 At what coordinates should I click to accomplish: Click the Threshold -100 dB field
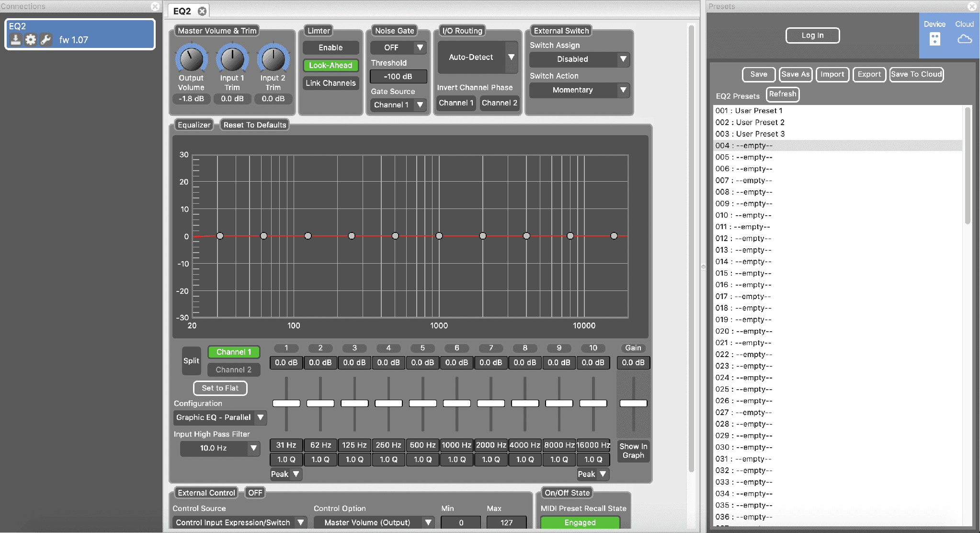tap(398, 76)
